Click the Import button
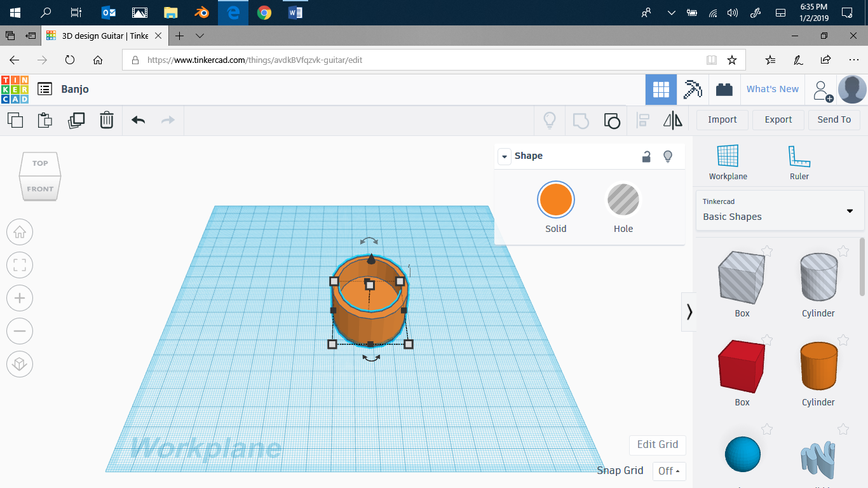 click(722, 119)
